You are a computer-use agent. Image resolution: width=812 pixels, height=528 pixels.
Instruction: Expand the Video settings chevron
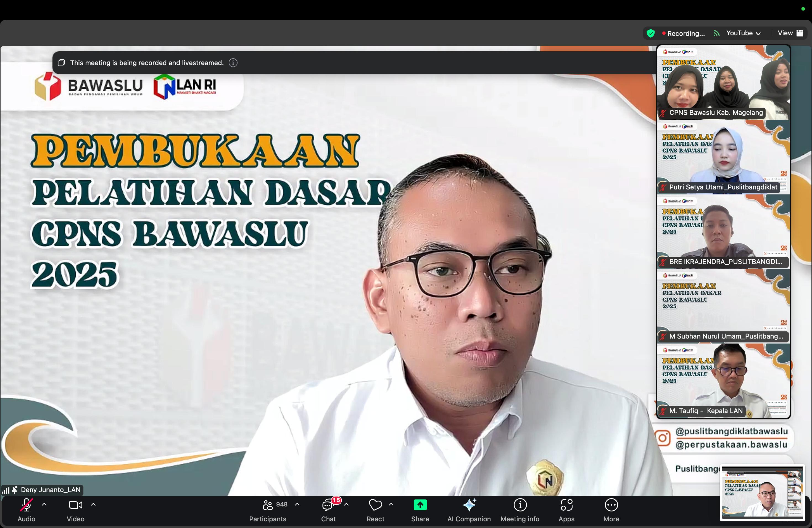click(x=93, y=505)
